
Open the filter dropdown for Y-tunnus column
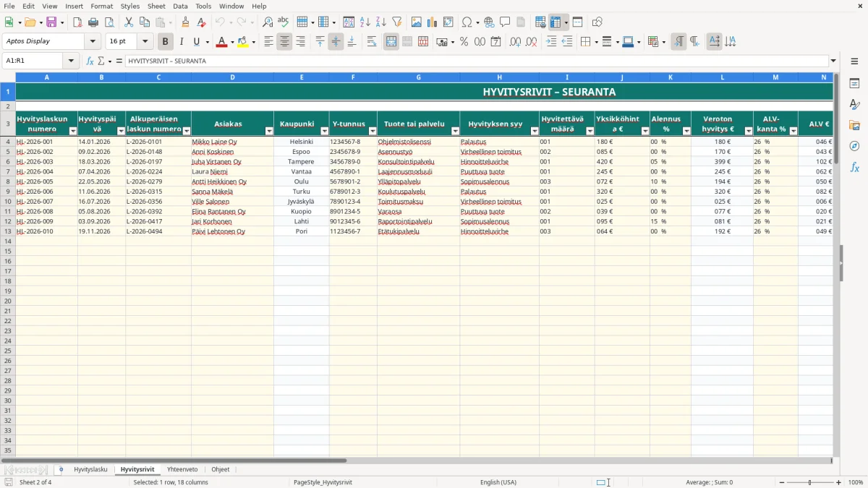373,131
